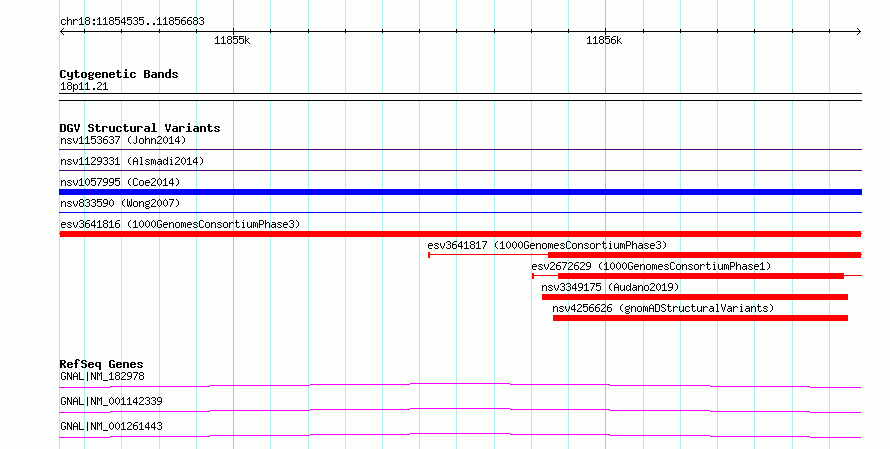Image resolution: width=890 pixels, height=449 pixels.
Task: Open esv3641816 (1000GenomesConsortiumPhase3) label
Action: [180, 224]
